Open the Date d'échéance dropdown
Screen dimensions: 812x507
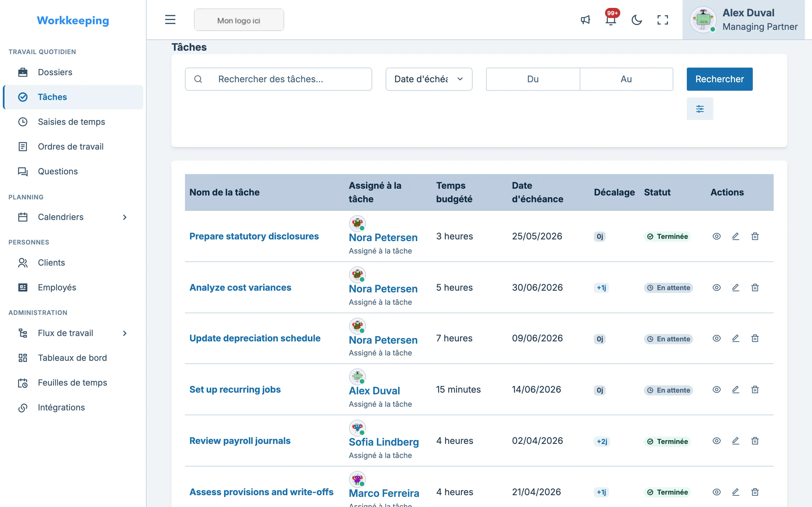[x=429, y=79]
